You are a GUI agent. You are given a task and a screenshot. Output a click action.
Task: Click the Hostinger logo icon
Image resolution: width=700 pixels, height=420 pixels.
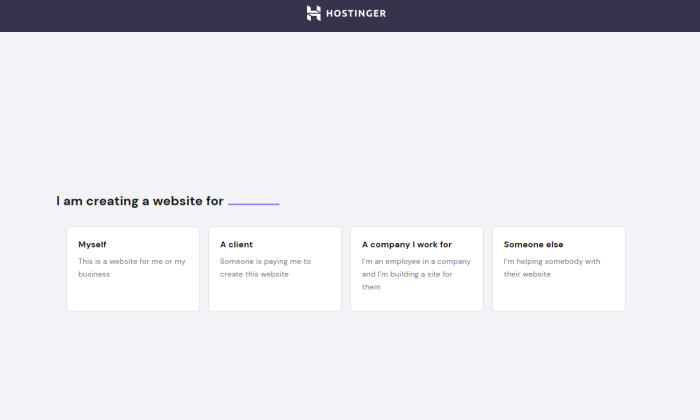(313, 13)
